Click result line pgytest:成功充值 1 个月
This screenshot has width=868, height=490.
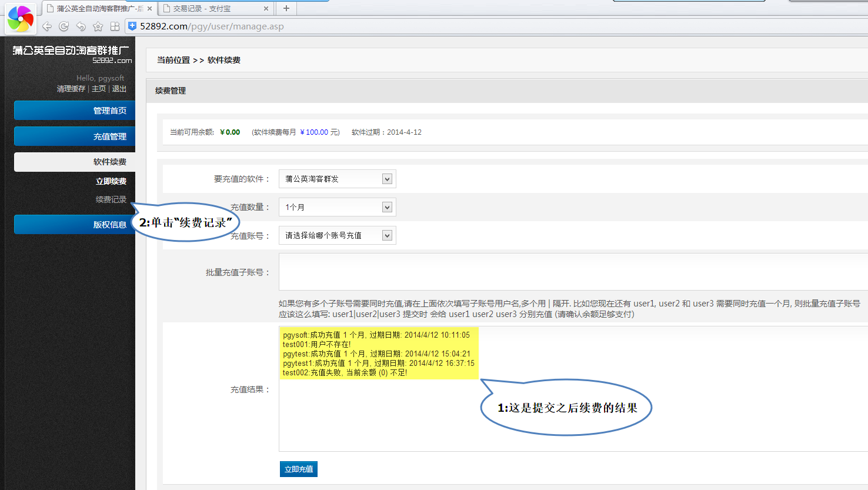point(376,354)
